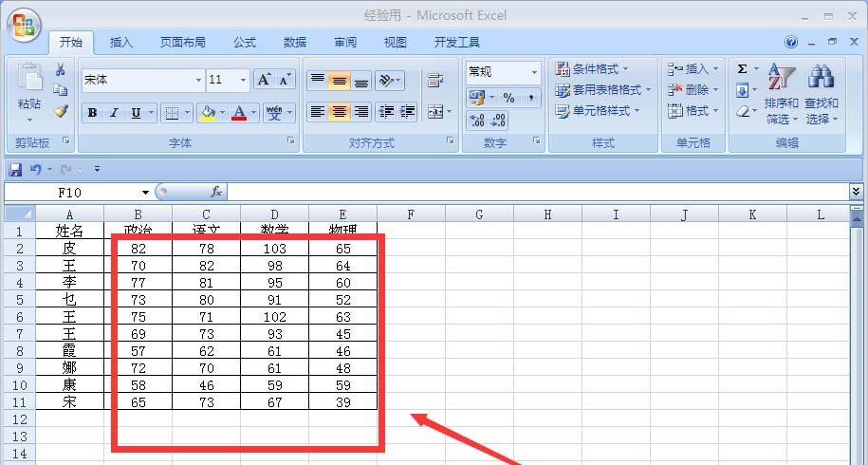
Task: Click the AutoSum sigma icon
Action: 743,69
